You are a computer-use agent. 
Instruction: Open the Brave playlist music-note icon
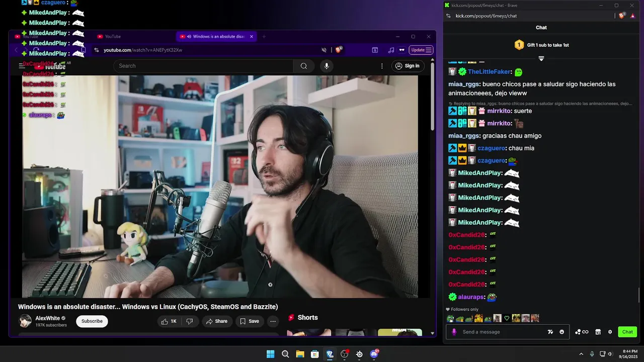click(x=391, y=50)
